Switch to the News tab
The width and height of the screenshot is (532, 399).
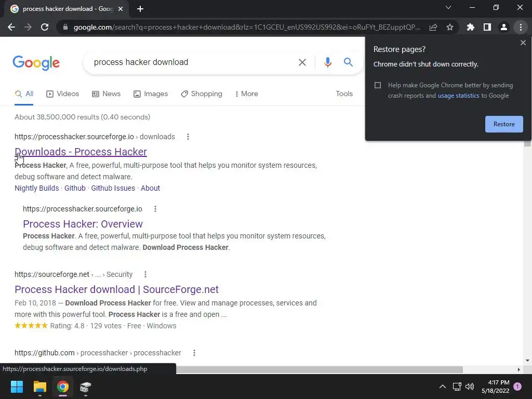pos(106,94)
